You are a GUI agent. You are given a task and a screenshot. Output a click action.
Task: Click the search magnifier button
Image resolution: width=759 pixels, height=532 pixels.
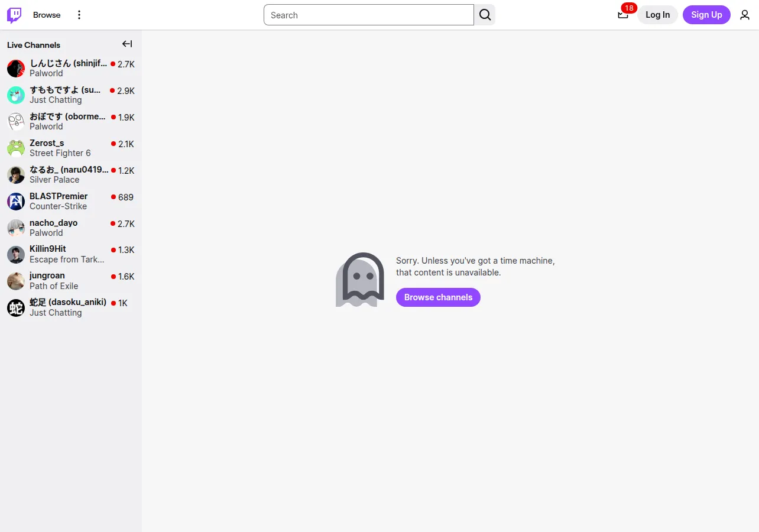(x=485, y=15)
